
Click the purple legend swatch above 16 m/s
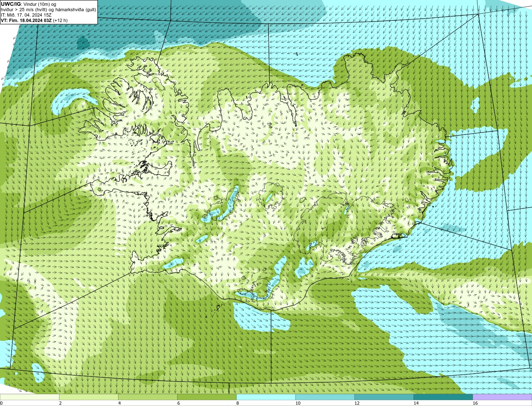tap(502, 397)
